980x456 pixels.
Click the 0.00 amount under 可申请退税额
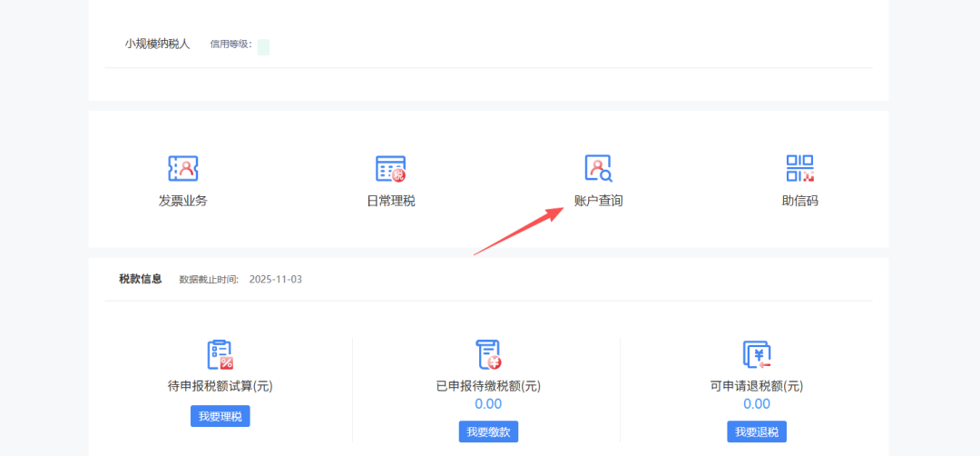[x=756, y=404]
